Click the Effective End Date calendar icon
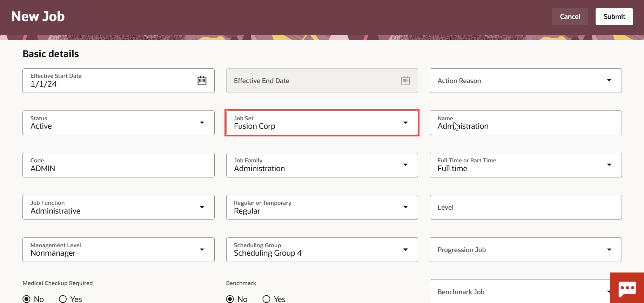Screen dimensions: 644x303 tap(405, 80)
